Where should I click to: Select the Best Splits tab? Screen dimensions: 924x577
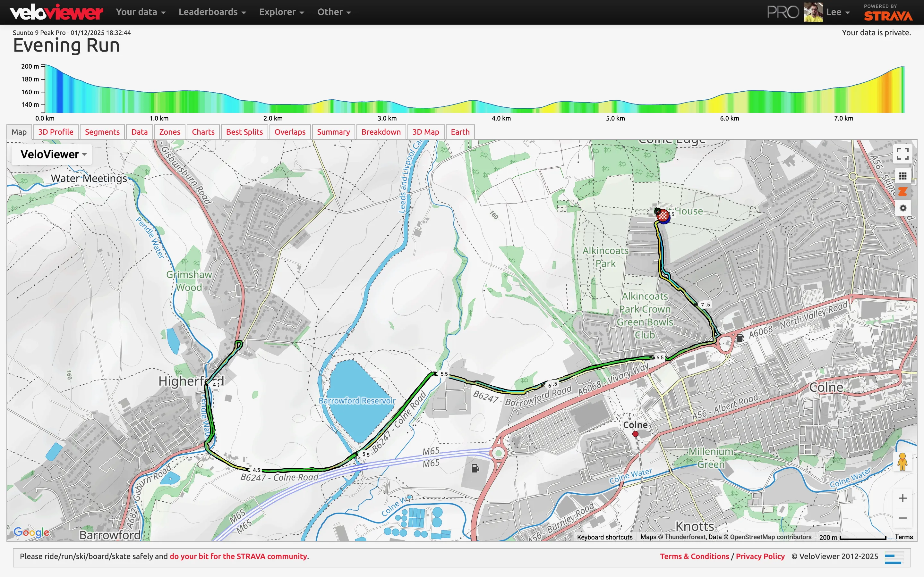click(x=244, y=132)
